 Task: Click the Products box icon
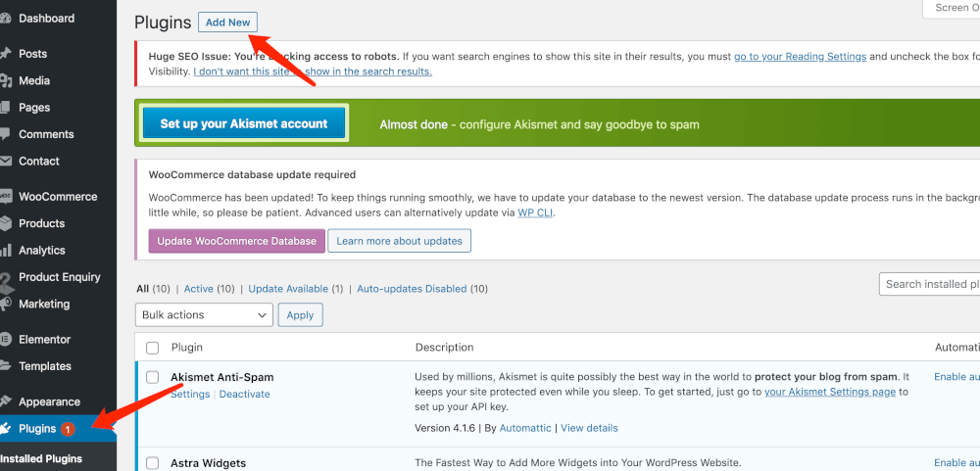5,223
